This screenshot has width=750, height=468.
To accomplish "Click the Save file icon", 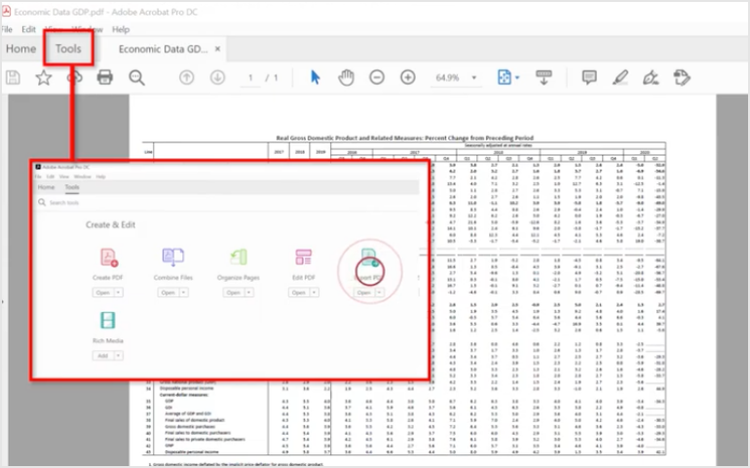I will (x=13, y=78).
